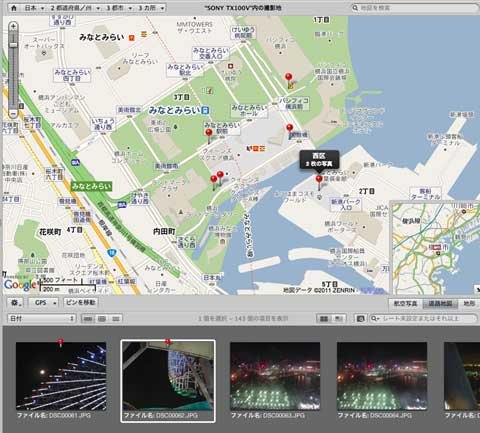Expand the 日付 sort order dropdown
The image size is (480, 433).
[41, 319]
